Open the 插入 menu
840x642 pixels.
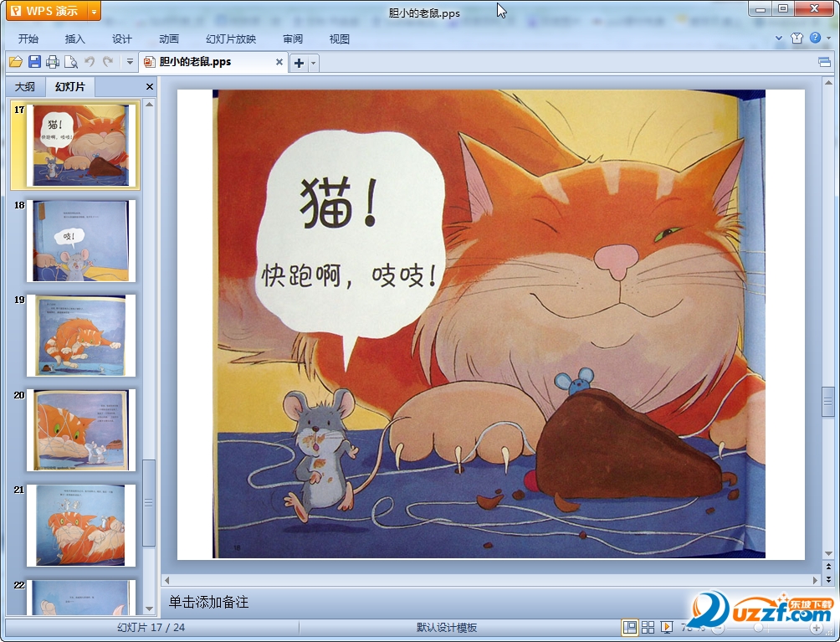click(75, 39)
